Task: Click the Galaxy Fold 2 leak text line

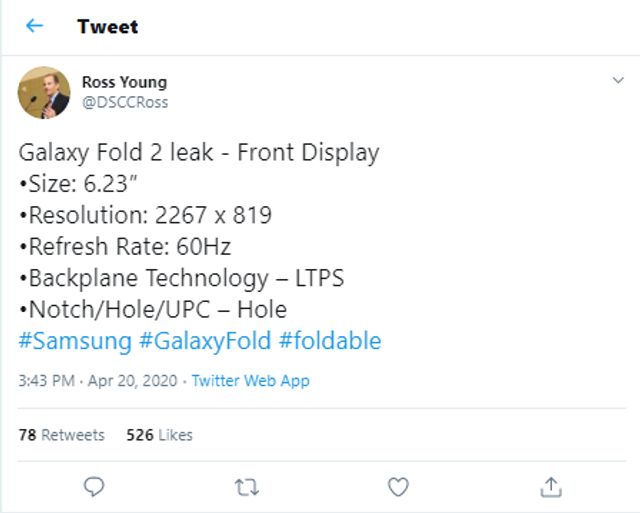Action: pyautogui.click(x=198, y=153)
